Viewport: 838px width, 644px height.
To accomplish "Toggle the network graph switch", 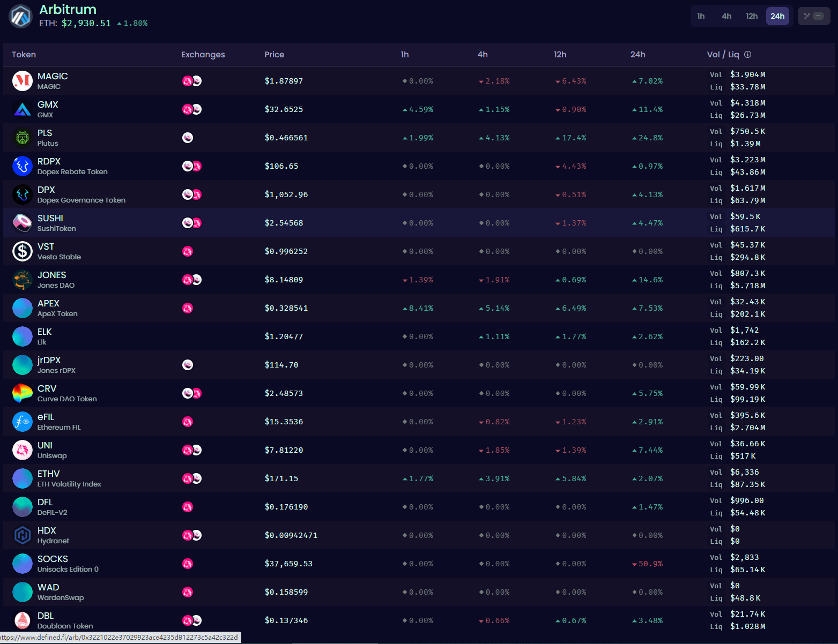I will click(x=814, y=16).
